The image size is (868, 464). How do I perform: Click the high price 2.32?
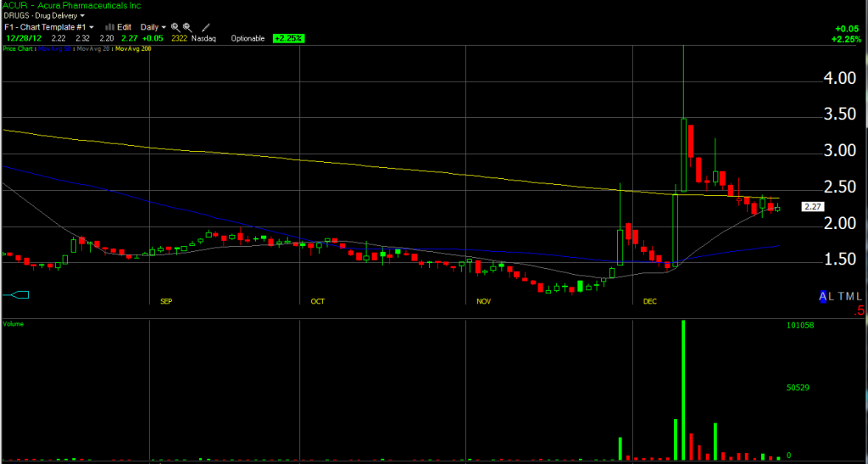[x=82, y=38]
